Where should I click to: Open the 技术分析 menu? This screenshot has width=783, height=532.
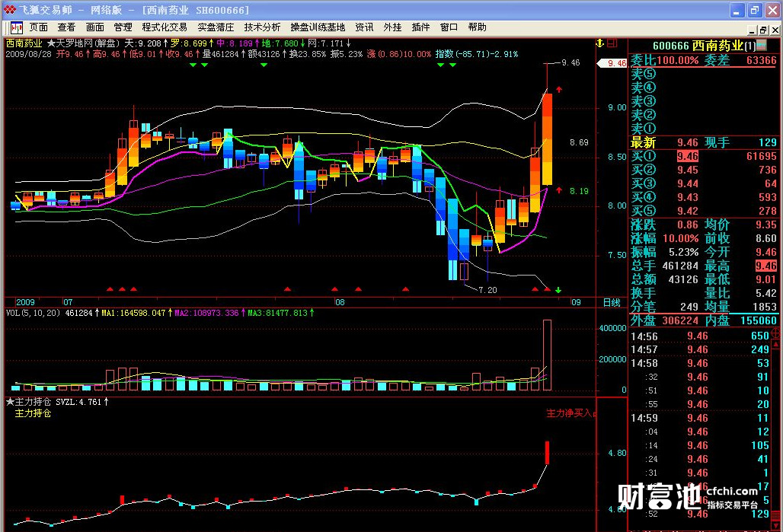(x=262, y=27)
